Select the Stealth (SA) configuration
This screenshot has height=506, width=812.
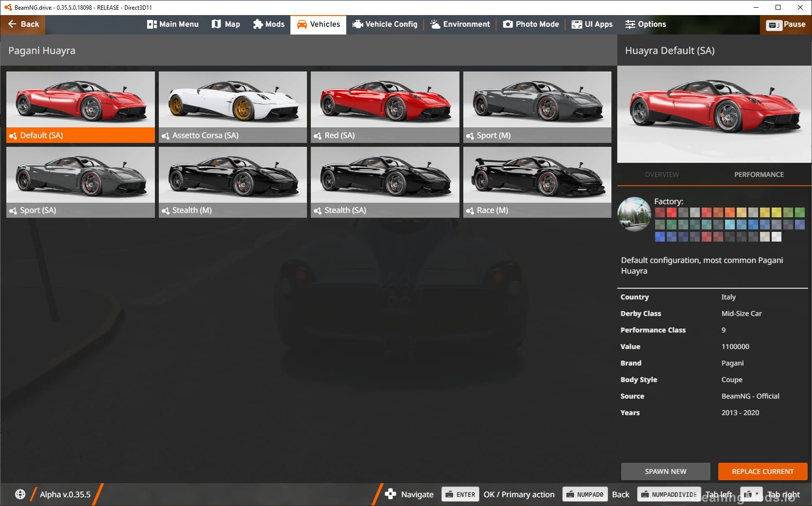pos(385,182)
